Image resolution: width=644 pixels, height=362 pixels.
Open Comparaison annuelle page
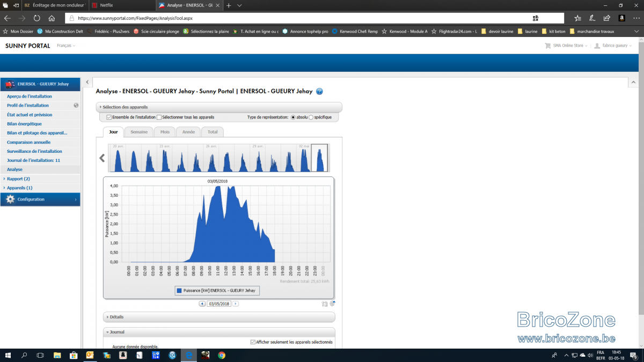pyautogui.click(x=28, y=142)
